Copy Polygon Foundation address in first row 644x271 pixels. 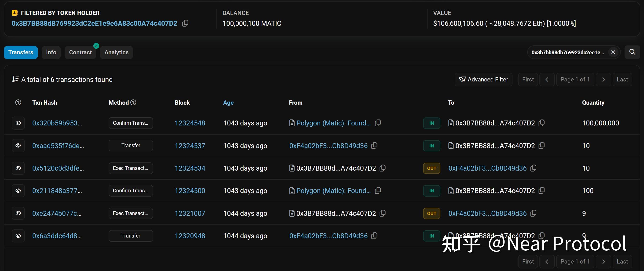click(378, 123)
